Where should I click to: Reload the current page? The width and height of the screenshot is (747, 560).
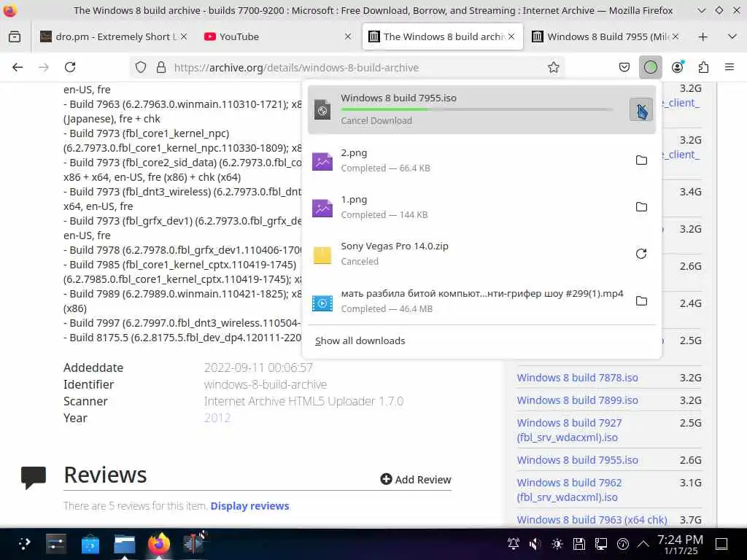click(x=70, y=67)
